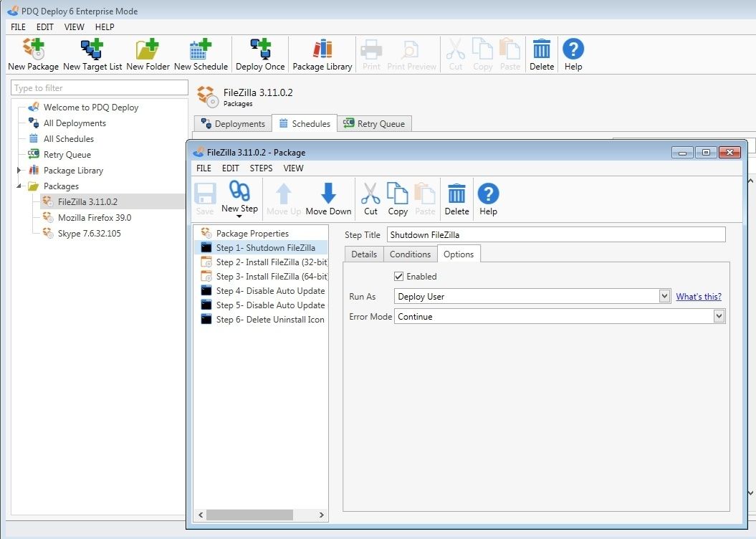The image size is (756, 539).
Task: Open the VIEW menu in main window
Action: 75,27
